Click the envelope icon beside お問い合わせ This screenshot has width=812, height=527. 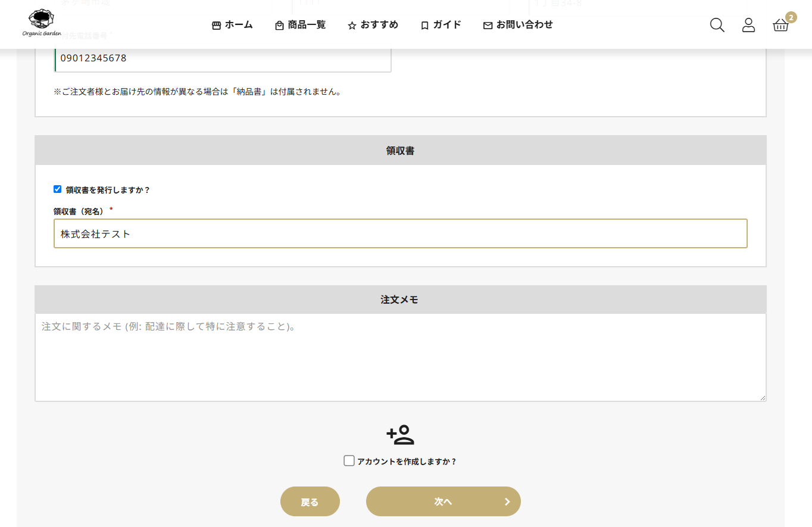click(x=488, y=26)
